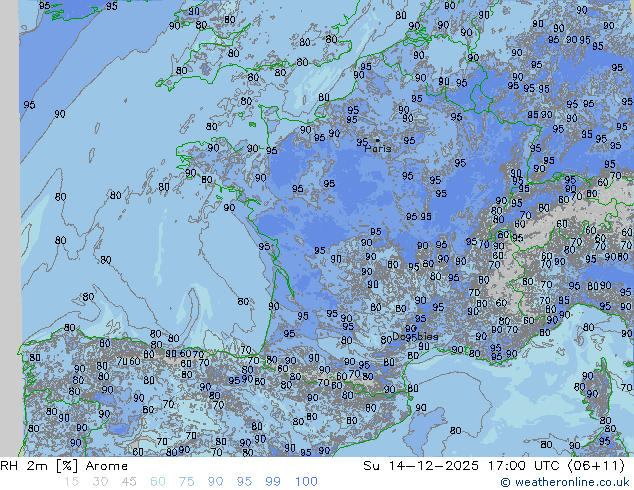
Task: Select the 45 value in the color legend
Action: point(129,482)
